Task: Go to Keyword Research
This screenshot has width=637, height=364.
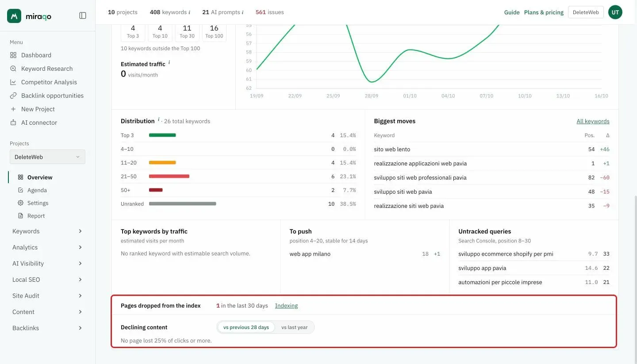Action: (x=47, y=69)
